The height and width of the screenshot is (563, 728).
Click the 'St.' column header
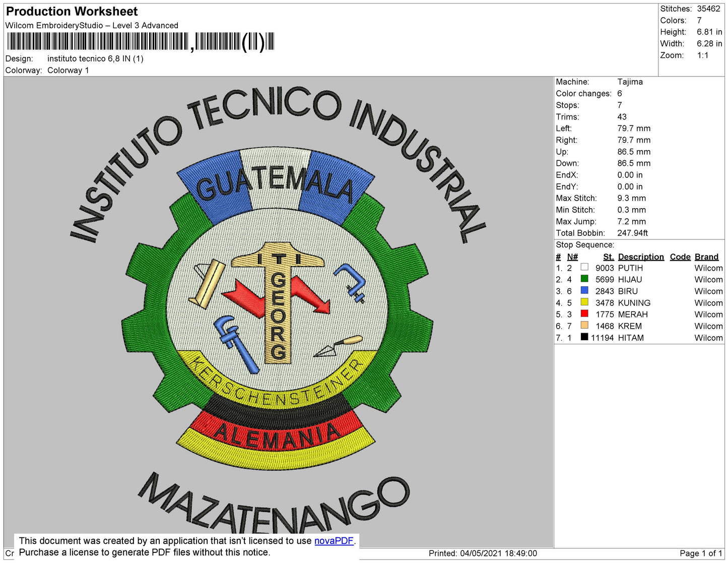point(609,257)
